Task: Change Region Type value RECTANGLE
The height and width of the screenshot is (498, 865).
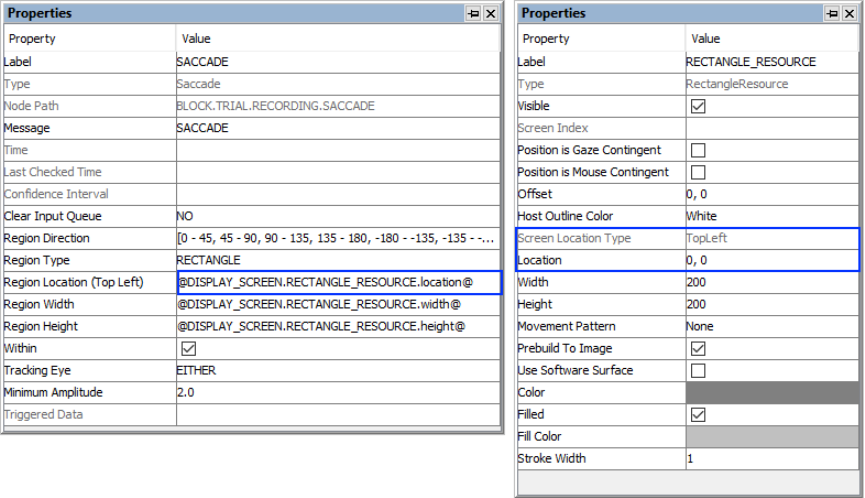Action: pos(338,260)
